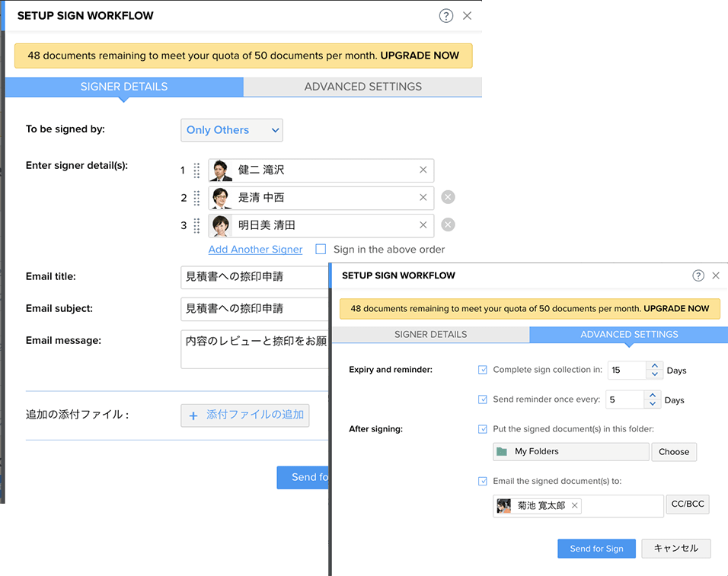Click CC/BCC button
Image resolution: width=728 pixels, height=576 pixels.
688,504
